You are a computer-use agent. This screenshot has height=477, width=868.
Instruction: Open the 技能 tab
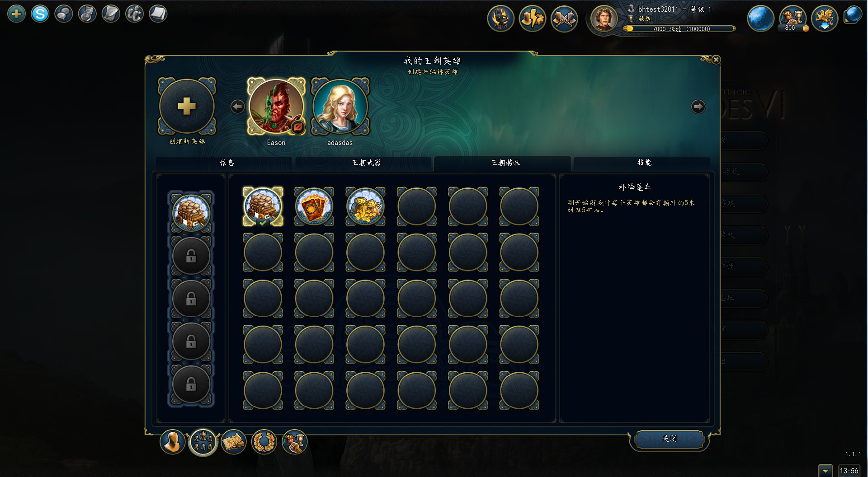click(x=644, y=163)
